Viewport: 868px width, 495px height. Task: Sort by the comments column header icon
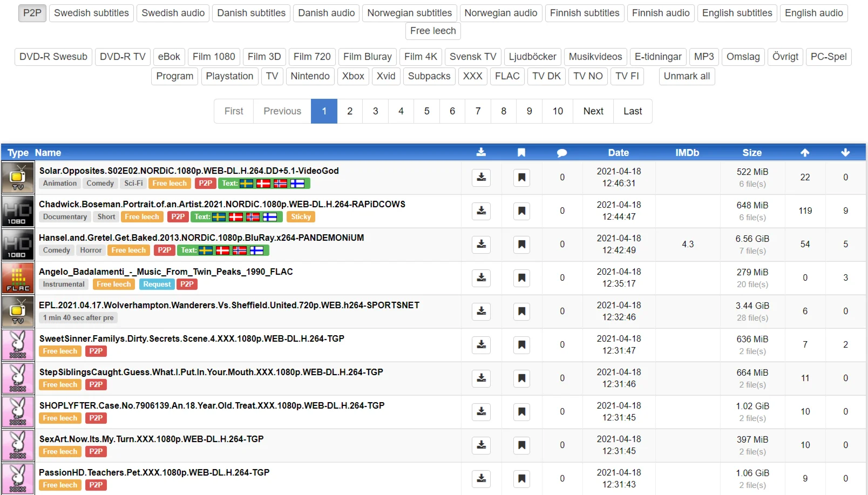(562, 153)
